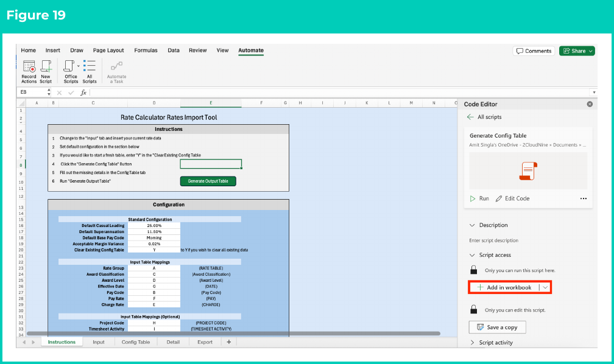Click the Record Actions icon
The image size is (614, 364).
(29, 71)
